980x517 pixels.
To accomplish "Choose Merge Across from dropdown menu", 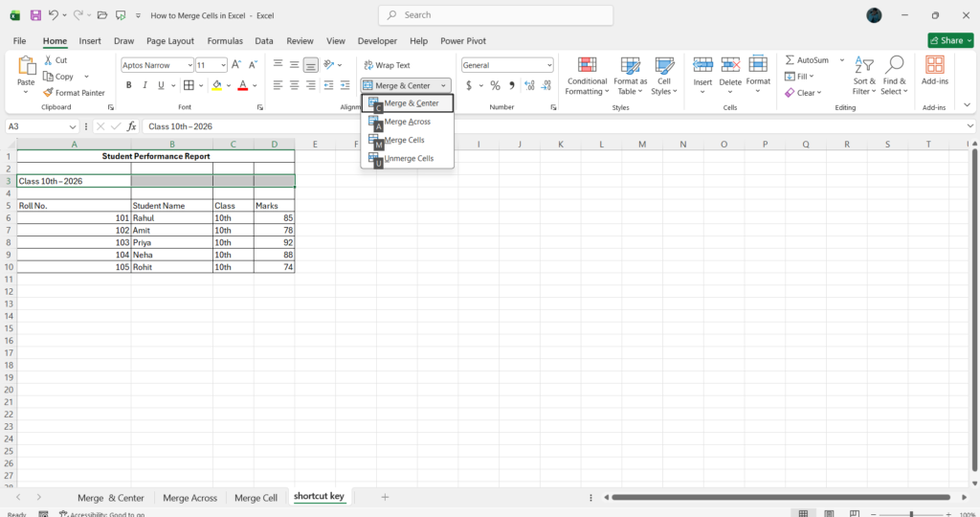I will coord(408,122).
